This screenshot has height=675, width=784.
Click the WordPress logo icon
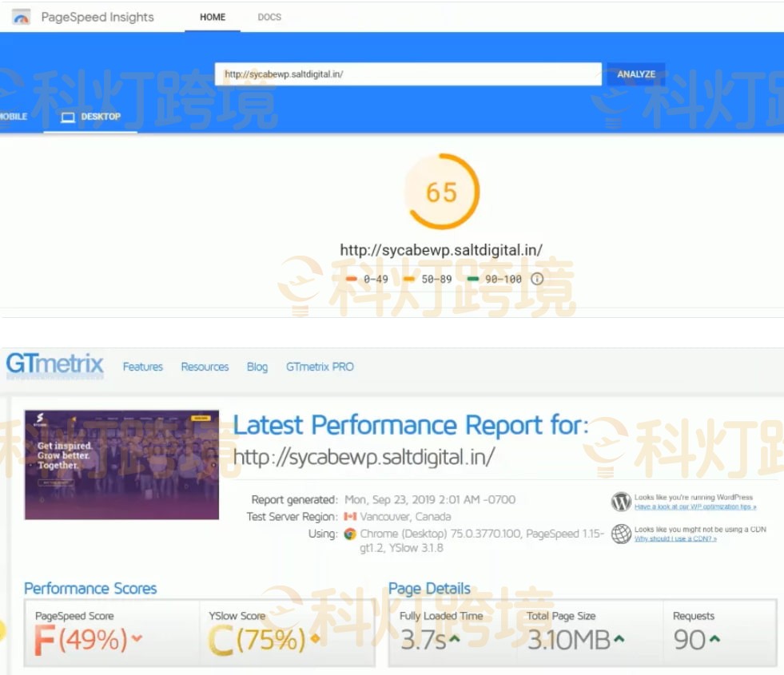tap(621, 502)
